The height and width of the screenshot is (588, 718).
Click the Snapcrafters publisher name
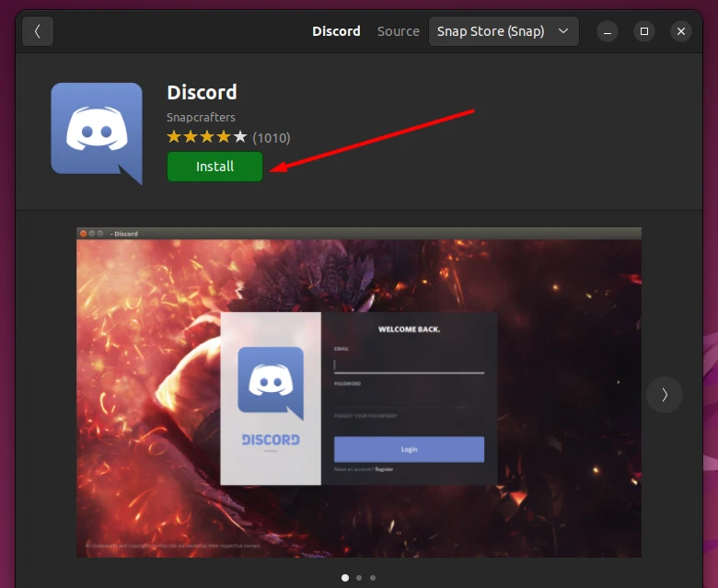(201, 117)
